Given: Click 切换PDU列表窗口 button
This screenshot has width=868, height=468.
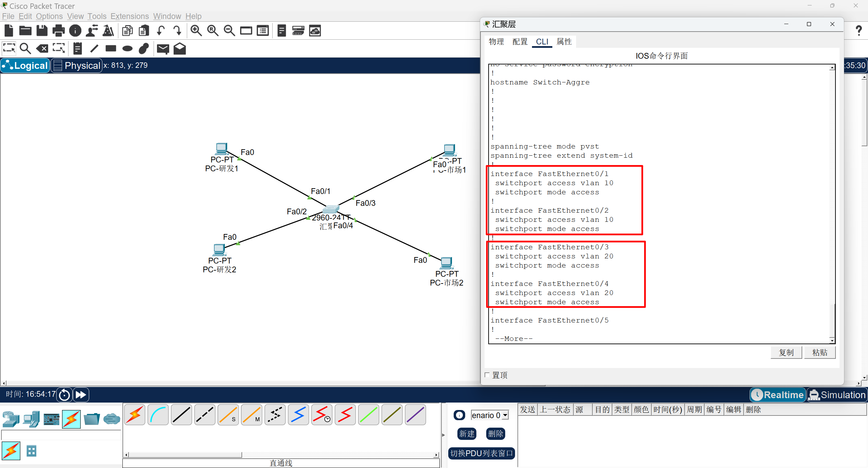Looking at the screenshot, I should tap(481, 453).
